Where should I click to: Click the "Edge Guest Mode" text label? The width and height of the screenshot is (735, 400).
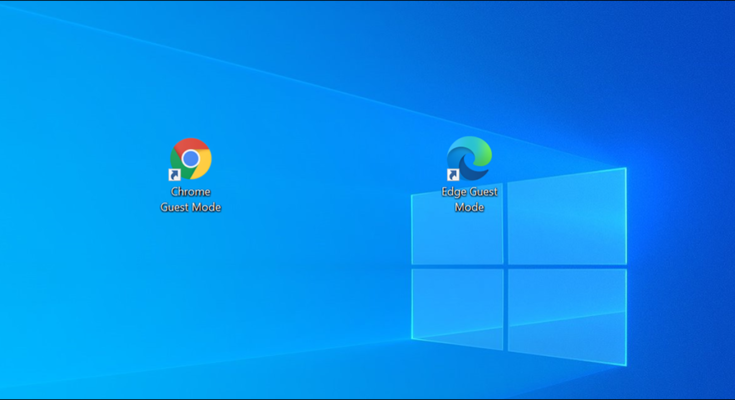coord(469,199)
